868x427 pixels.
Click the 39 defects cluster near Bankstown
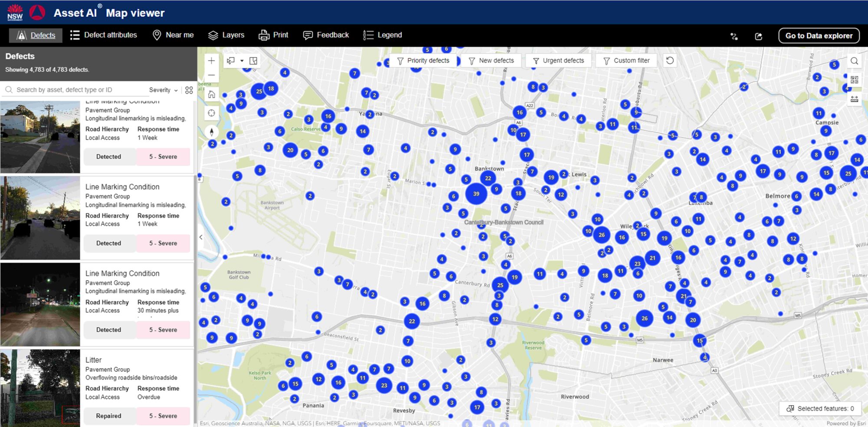(476, 194)
